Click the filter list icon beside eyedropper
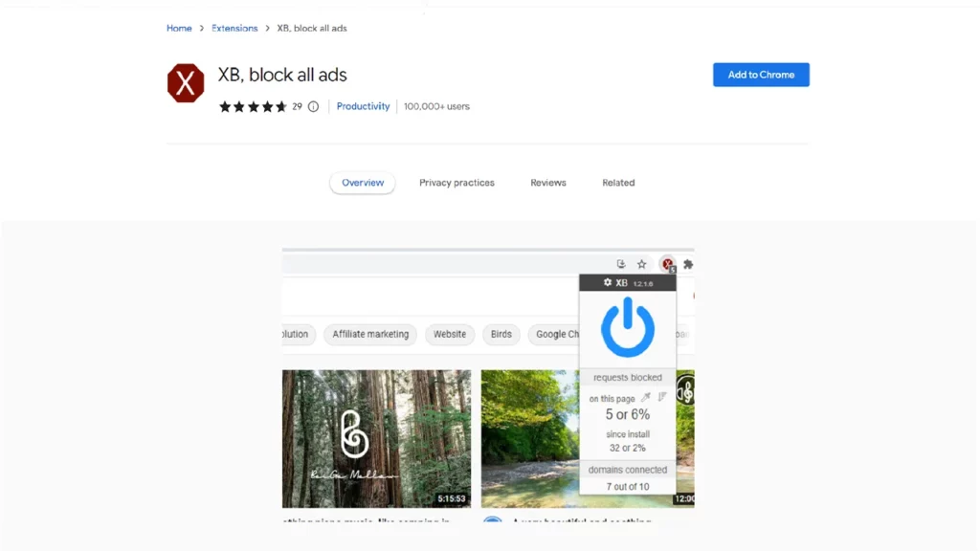 click(662, 398)
